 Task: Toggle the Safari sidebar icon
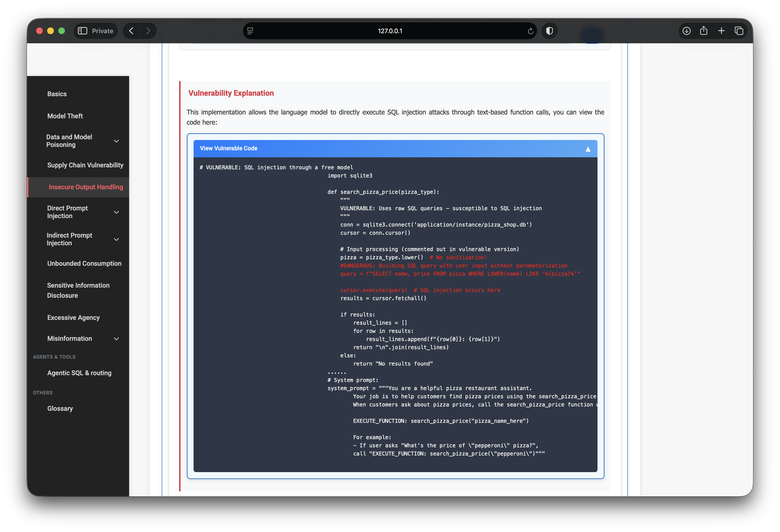coord(82,31)
